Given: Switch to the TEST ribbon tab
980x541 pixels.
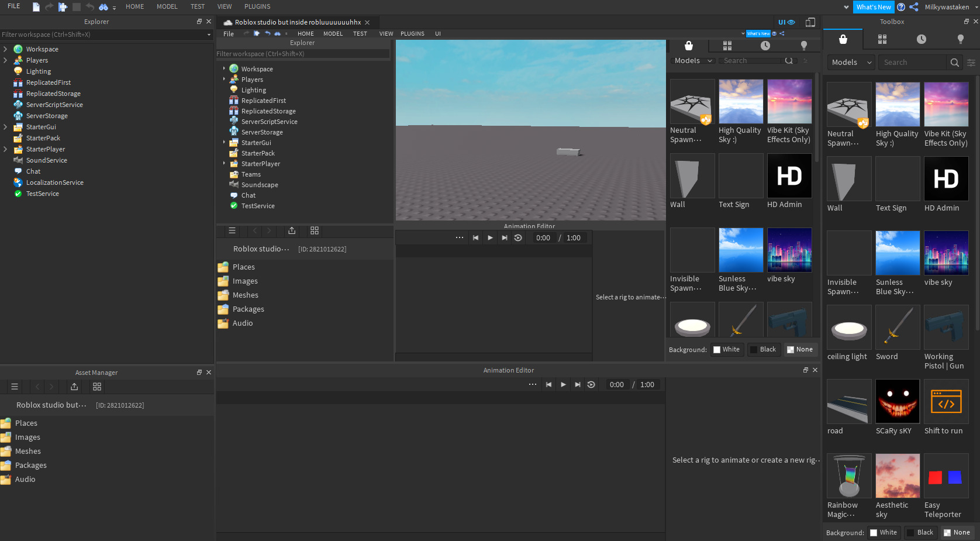Looking at the screenshot, I should (198, 6).
